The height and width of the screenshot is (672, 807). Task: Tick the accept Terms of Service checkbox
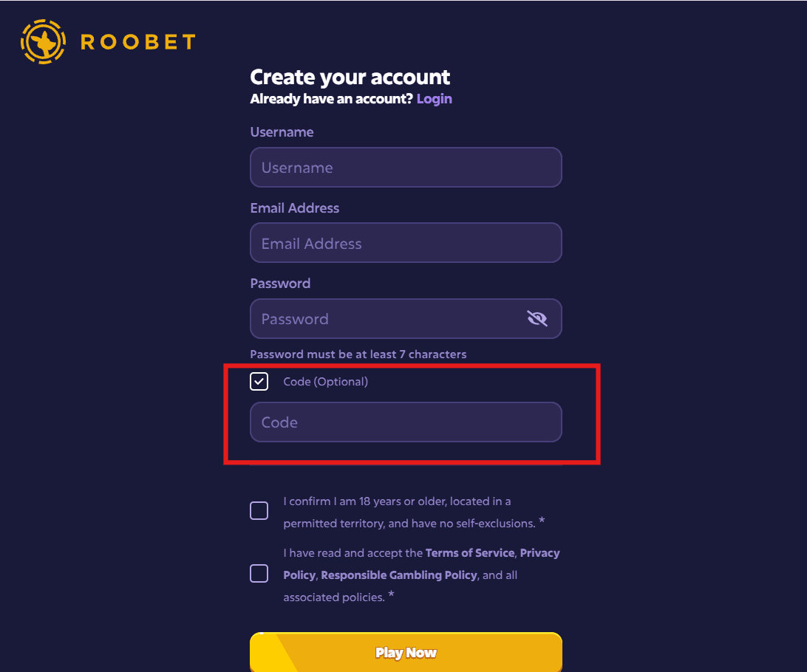[x=259, y=574]
